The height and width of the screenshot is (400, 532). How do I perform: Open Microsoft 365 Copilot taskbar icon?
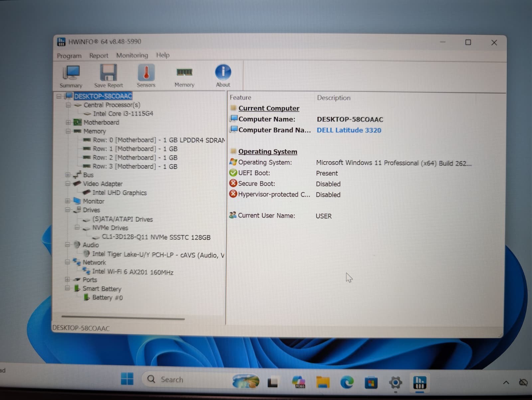point(298,382)
